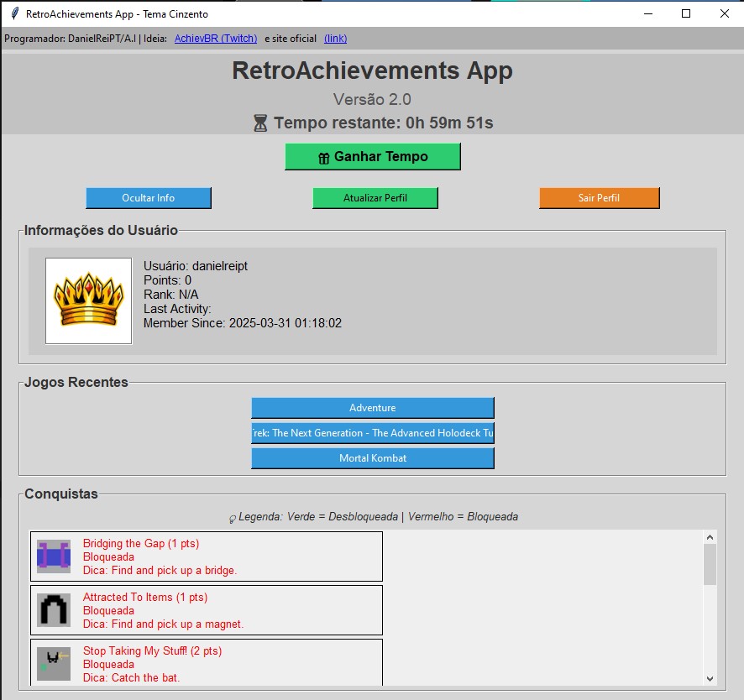Click the RetroAchievements App heading
The width and height of the screenshot is (744, 700).
(x=372, y=71)
